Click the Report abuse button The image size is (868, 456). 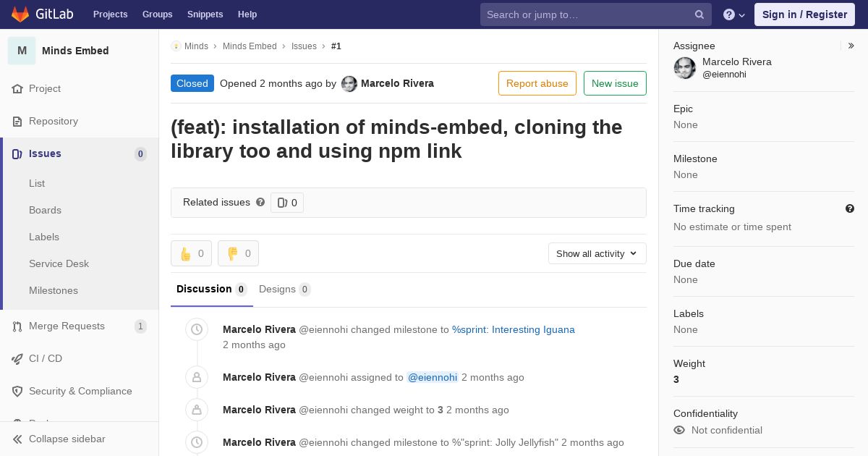tap(537, 83)
